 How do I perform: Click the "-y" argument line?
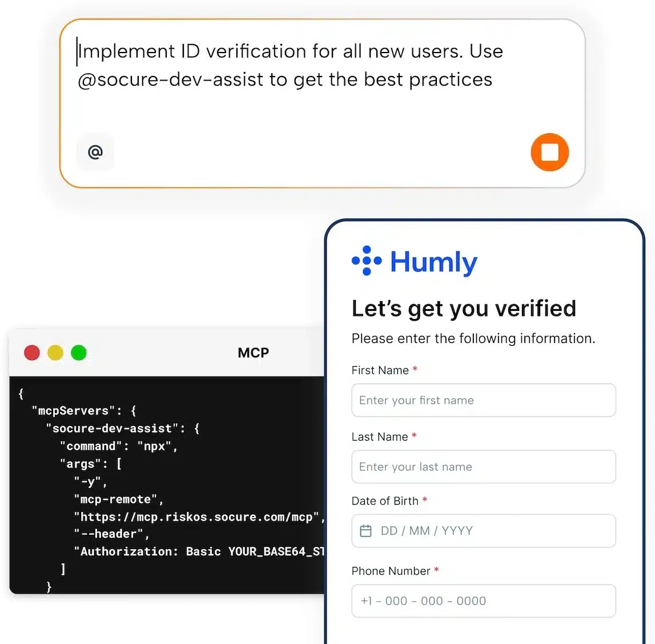click(x=91, y=482)
